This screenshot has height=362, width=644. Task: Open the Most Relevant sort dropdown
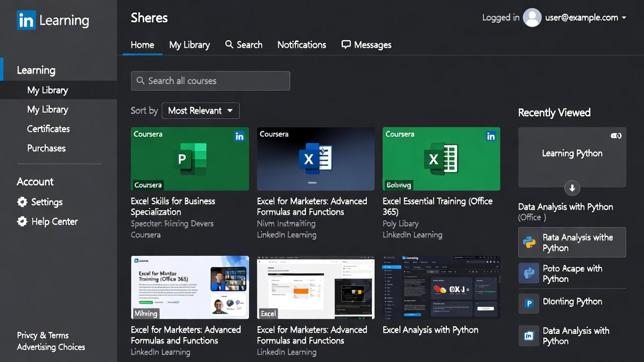pos(200,111)
